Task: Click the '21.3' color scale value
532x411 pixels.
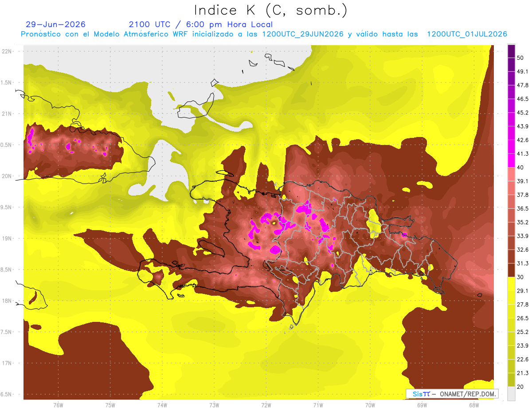Action: coord(523,373)
